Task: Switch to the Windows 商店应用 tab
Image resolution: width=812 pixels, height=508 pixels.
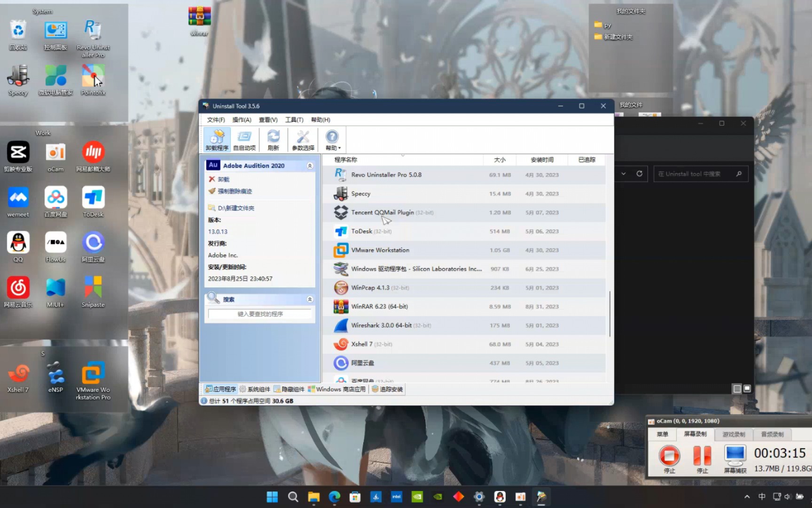Action: pos(336,389)
